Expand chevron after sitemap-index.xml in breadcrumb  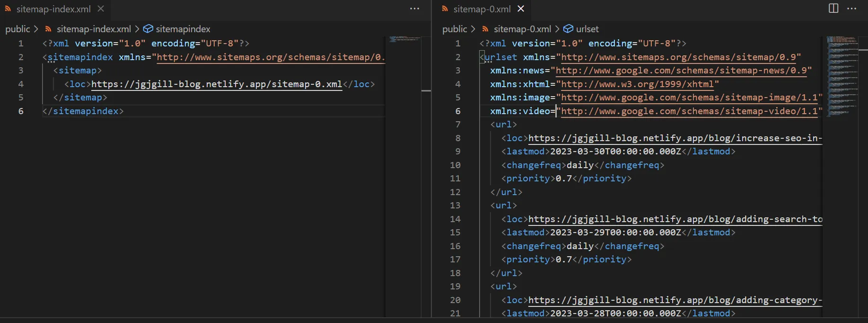pos(137,29)
